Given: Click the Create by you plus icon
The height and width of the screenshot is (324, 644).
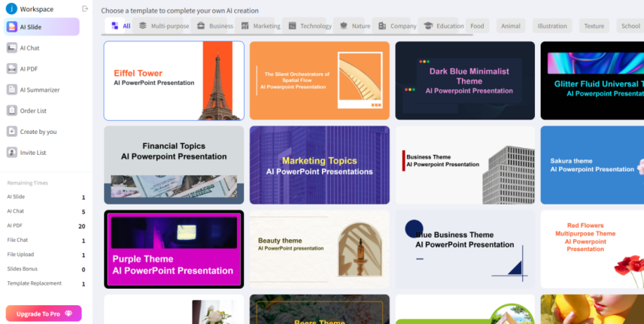Looking at the screenshot, I should pos(12,132).
